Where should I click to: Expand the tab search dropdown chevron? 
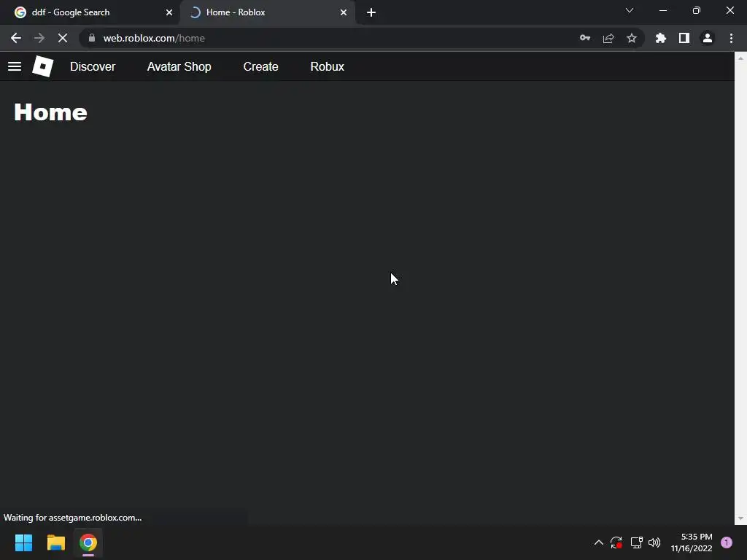click(630, 10)
